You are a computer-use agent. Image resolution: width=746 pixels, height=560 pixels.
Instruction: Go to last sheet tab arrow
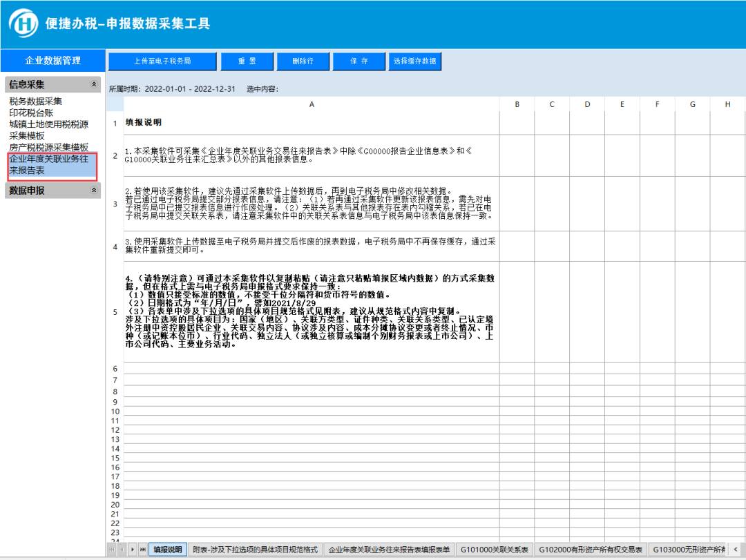pos(143,550)
